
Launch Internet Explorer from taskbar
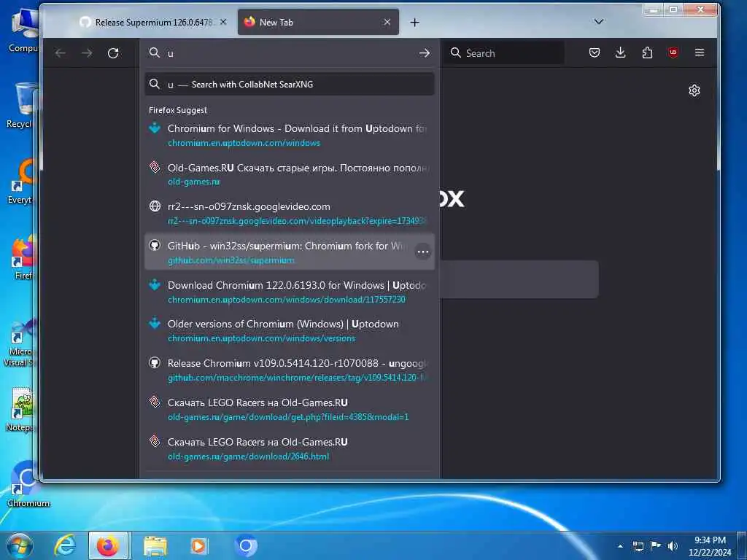coord(65,545)
